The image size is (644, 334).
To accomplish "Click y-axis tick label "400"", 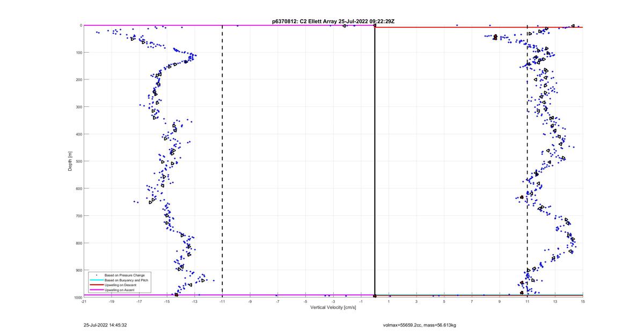I will (78, 134).
